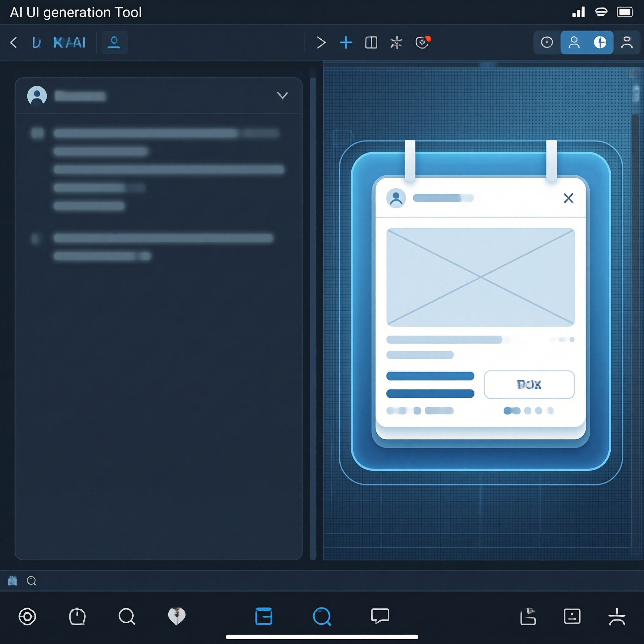Close the preview card with X
Viewport: 644px width, 644px height.
(568, 198)
